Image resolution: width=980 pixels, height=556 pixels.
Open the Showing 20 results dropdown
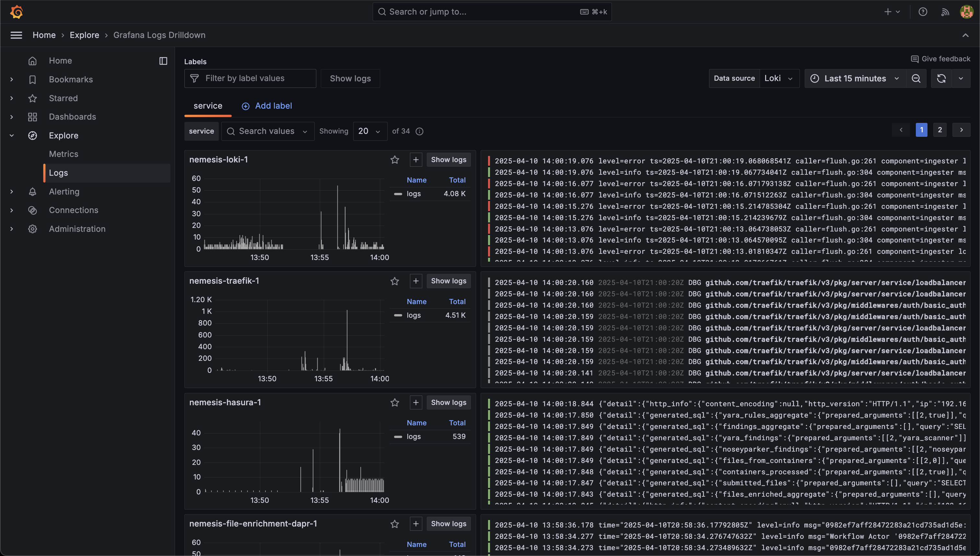[x=369, y=131]
